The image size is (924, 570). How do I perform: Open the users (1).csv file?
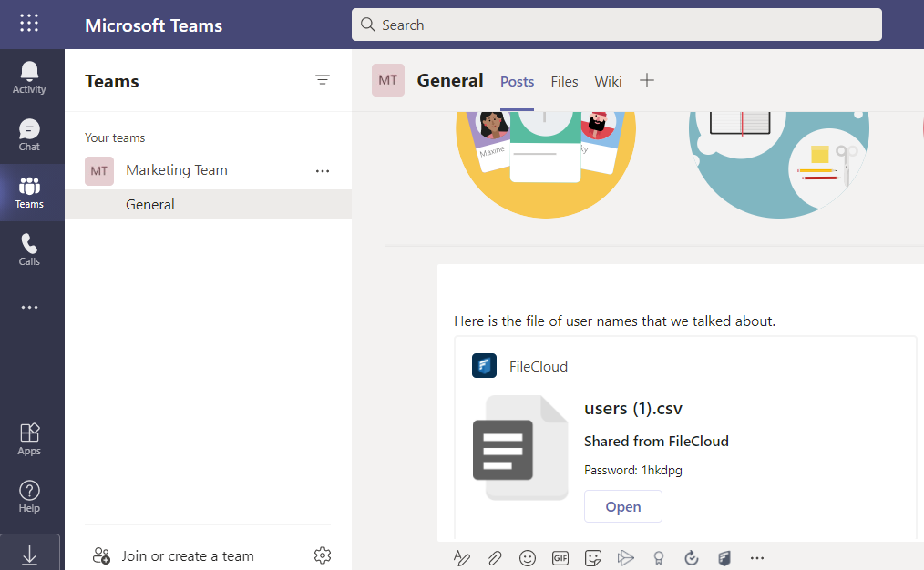623,506
